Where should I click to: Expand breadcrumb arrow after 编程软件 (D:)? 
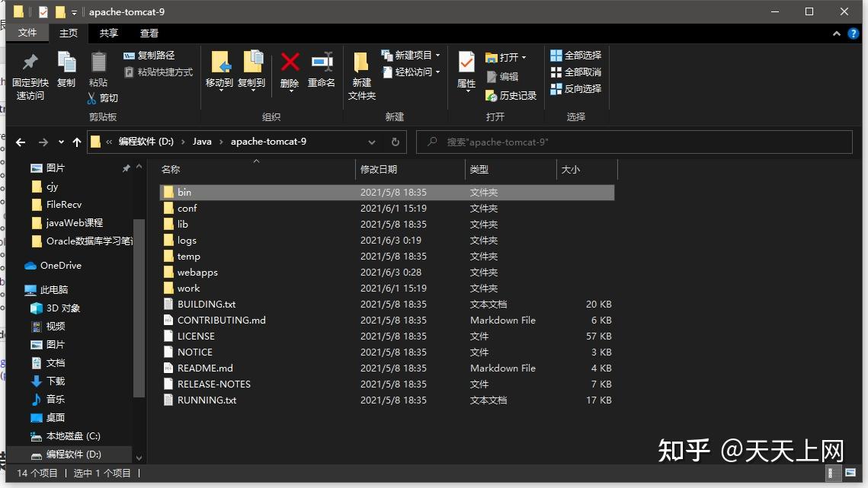[183, 142]
